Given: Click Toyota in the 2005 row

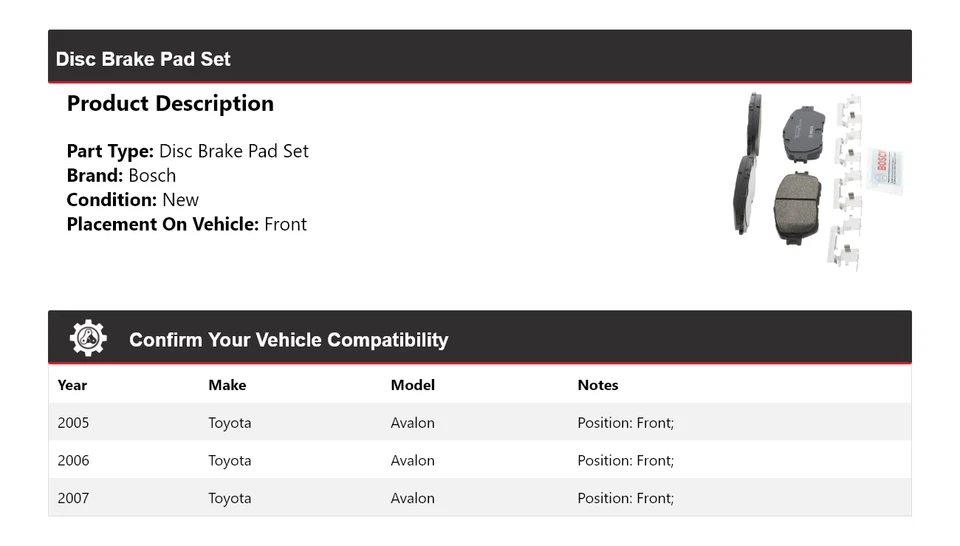Looking at the screenshot, I should coord(229,423).
